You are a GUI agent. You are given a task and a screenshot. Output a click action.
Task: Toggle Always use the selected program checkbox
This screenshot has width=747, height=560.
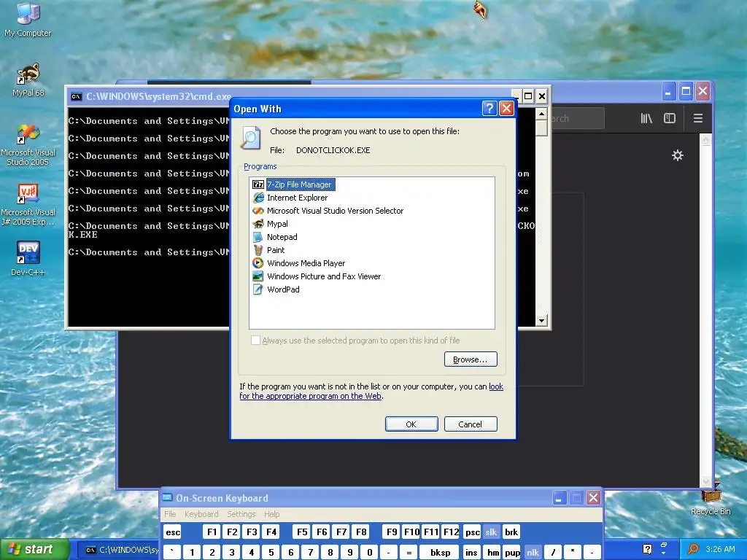click(x=256, y=340)
